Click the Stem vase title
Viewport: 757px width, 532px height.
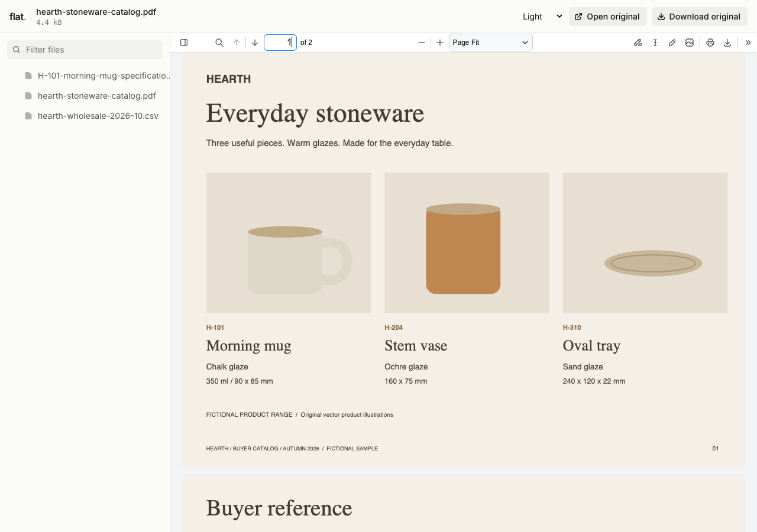pos(416,346)
